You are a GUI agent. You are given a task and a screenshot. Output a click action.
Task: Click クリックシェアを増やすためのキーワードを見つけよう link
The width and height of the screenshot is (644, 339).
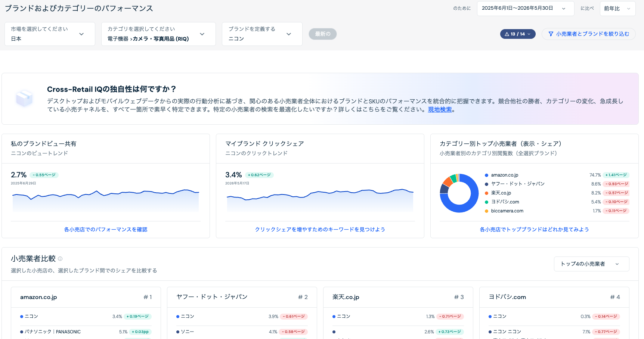(320, 230)
